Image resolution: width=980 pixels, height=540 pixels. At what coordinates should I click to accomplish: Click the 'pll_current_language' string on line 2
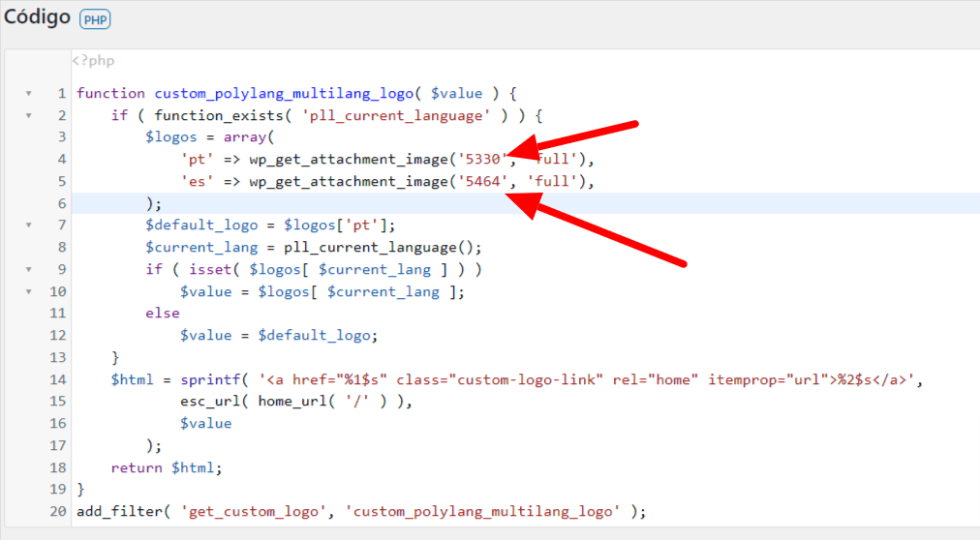(x=396, y=115)
